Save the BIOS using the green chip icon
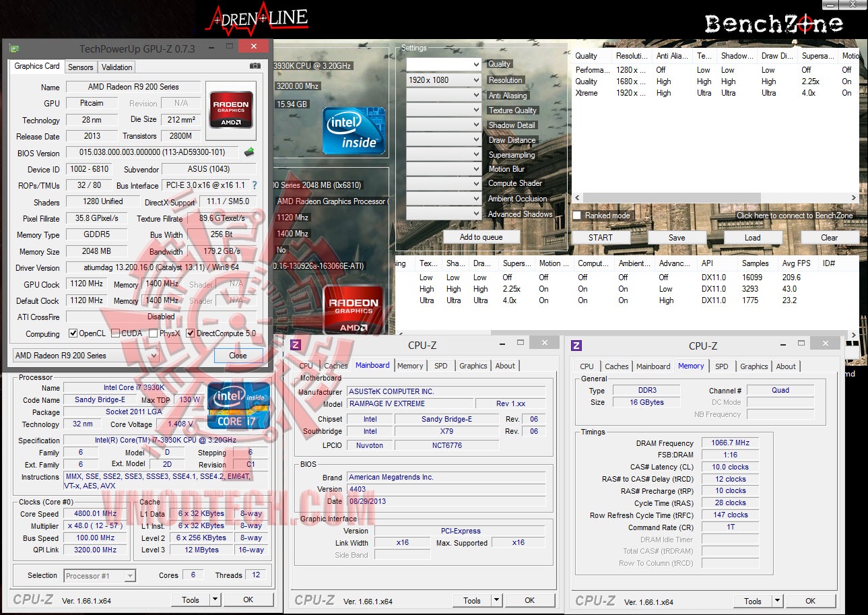 point(249,152)
